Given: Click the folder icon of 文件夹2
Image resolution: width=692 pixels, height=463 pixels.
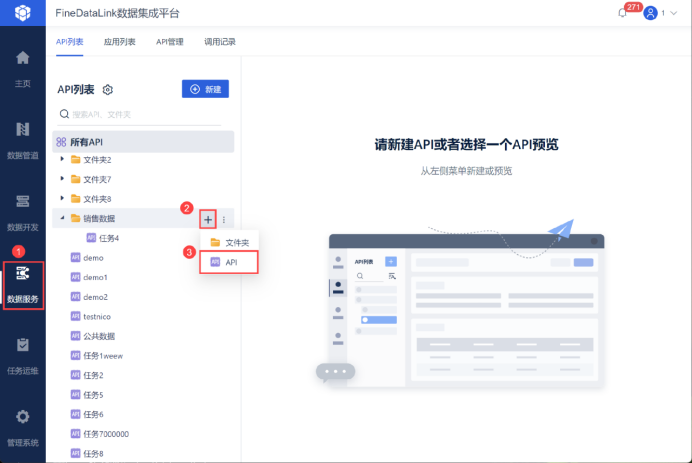Looking at the screenshot, I should coord(75,159).
